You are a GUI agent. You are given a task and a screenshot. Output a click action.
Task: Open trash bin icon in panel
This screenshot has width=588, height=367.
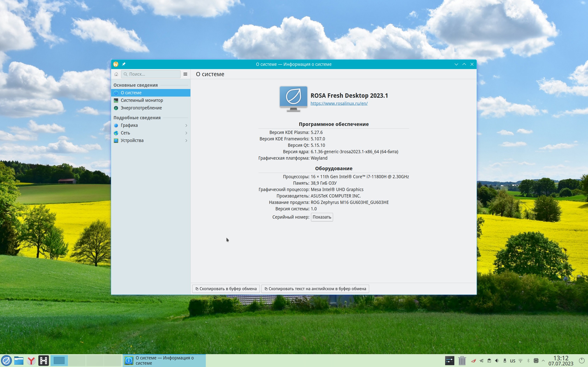click(x=462, y=361)
